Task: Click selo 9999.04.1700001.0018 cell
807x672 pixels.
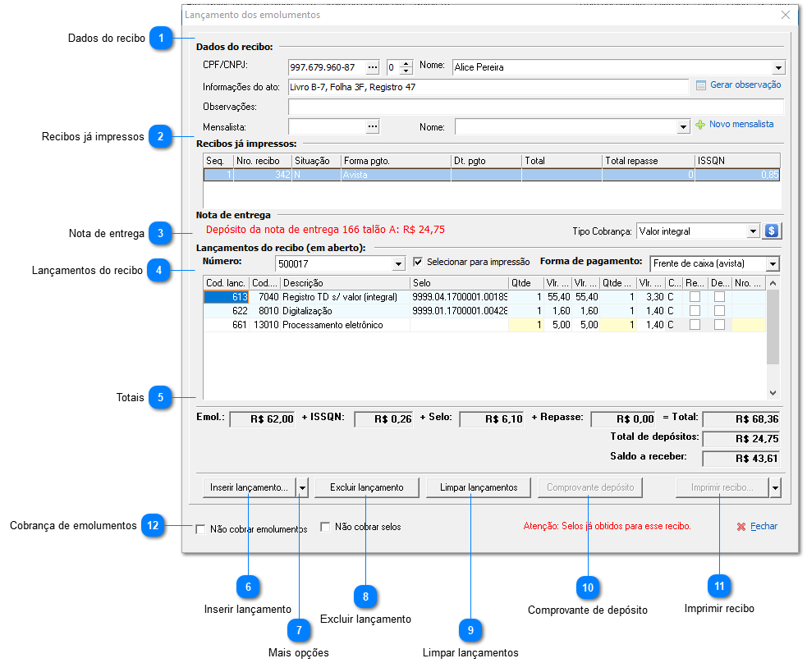Action: tap(459, 297)
